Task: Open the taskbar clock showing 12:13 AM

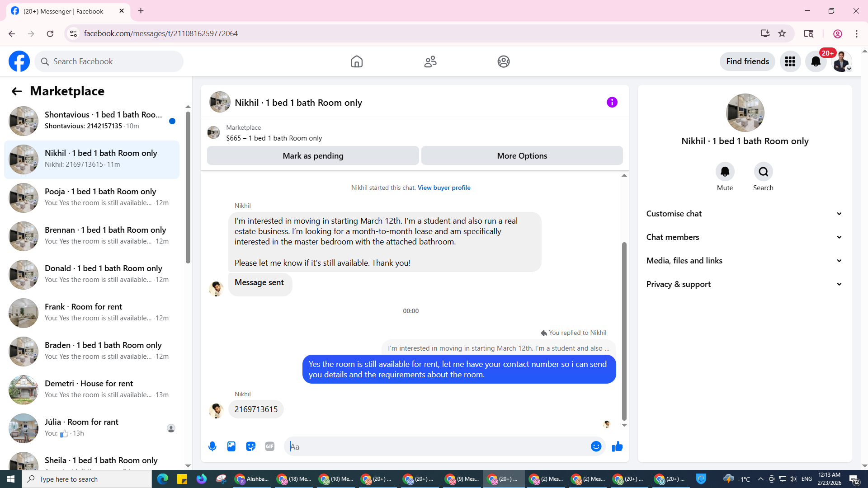Action: pyautogui.click(x=829, y=479)
